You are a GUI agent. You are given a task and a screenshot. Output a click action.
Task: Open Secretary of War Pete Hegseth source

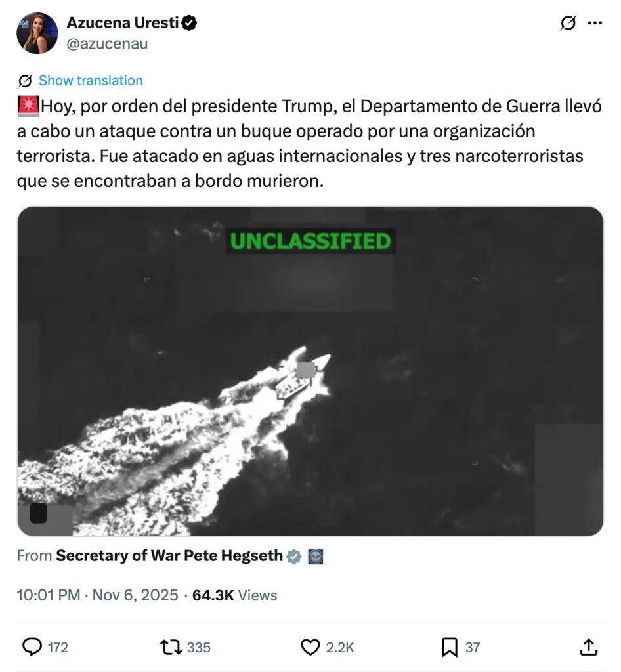(169, 556)
